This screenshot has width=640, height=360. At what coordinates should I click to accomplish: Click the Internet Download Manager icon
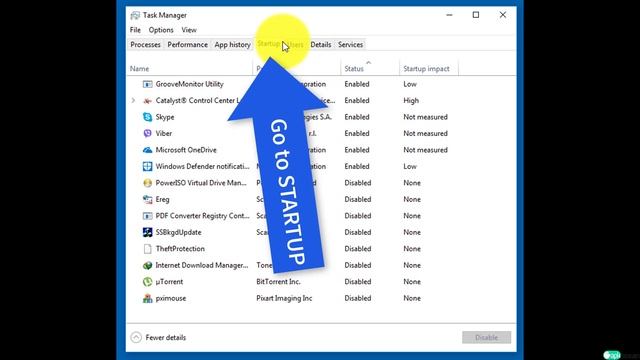147,265
